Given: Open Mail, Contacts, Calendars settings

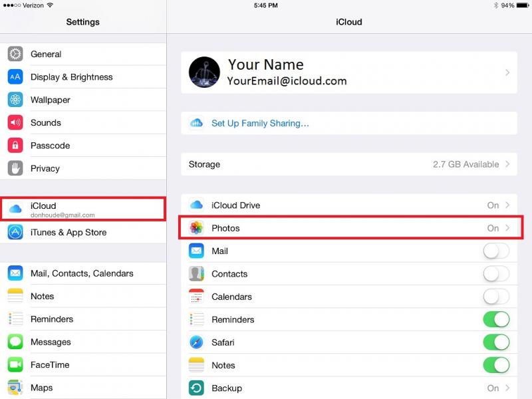Looking at the screenshot, I should click(83, 273).
